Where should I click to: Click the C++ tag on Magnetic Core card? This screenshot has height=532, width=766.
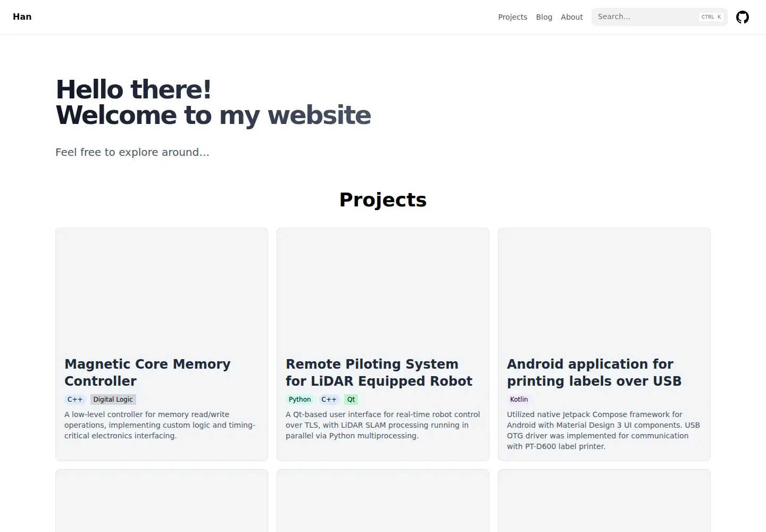point(75,400)
